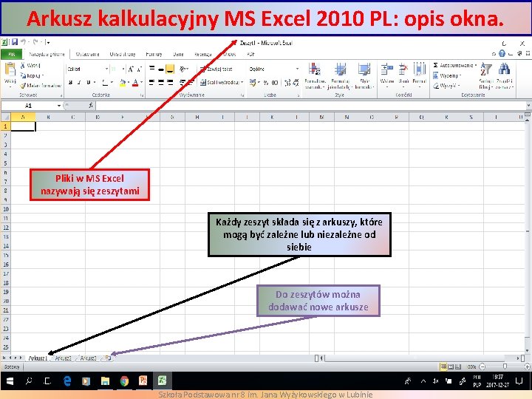This screenshot has width=532, height=399.
Task: Click cell A1 in the worksheet
Action: click(23, 126)
